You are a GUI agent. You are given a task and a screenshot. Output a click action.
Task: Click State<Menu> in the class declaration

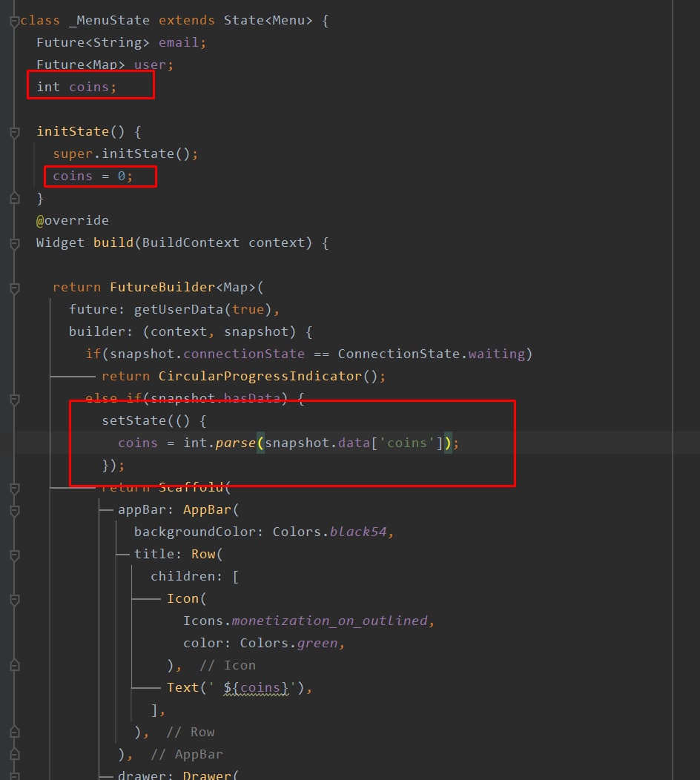[268, 21]
